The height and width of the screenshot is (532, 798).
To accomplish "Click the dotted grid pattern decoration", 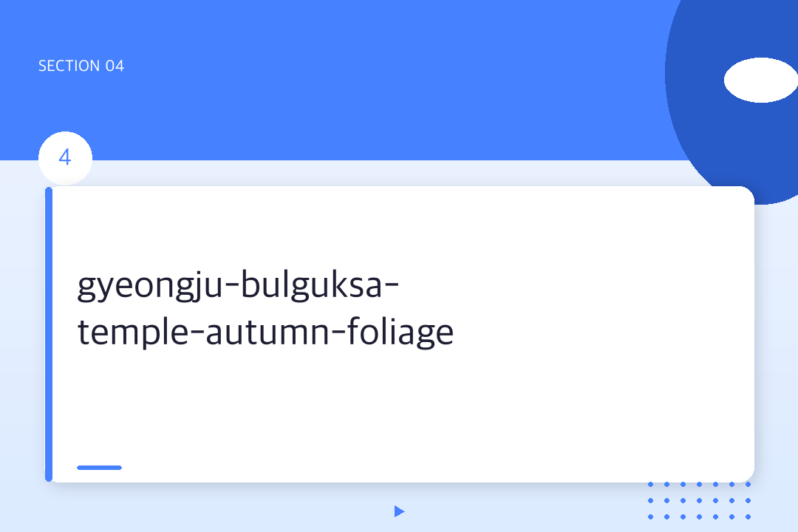I will 699,501.
